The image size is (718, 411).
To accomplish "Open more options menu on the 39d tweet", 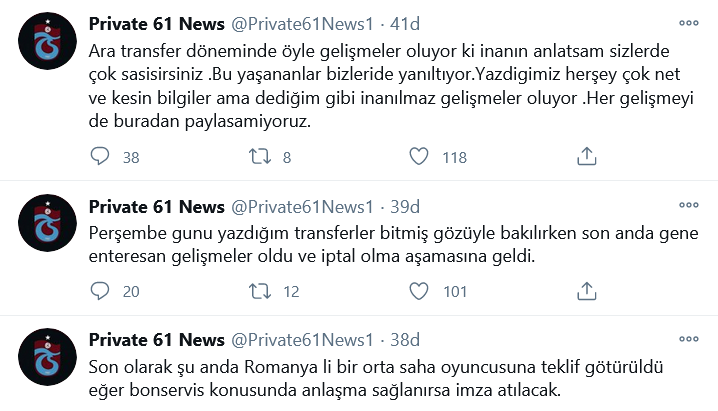I will click(x=689, y=205).
